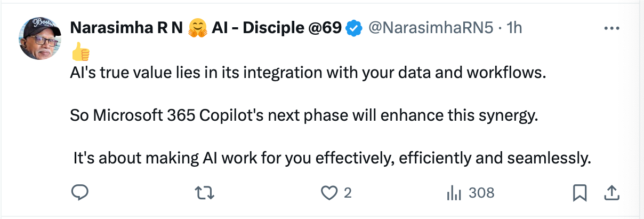
Task: Click the 1h timestamp
Action: (513, 28)
